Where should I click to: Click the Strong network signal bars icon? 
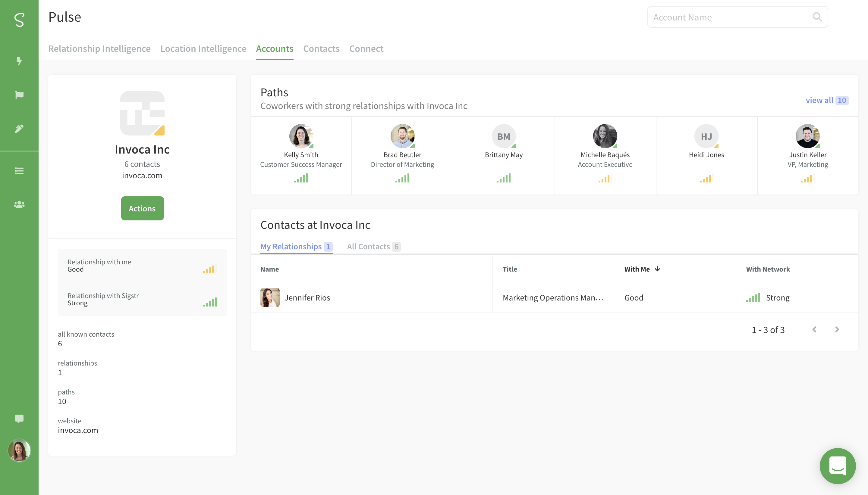(753, 297)
